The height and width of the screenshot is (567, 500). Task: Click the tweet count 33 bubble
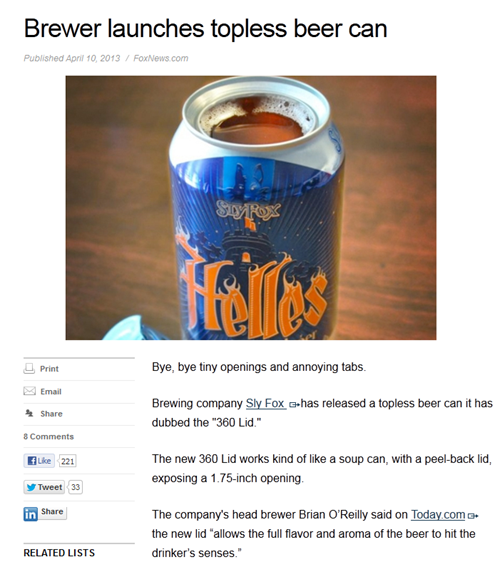coord(75,487)
